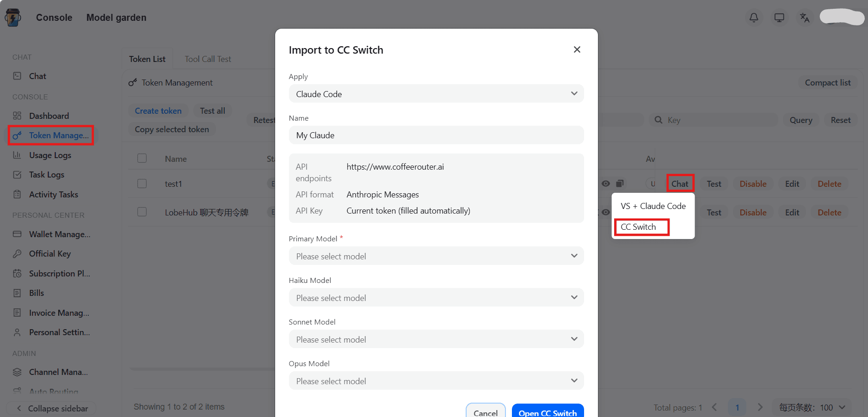Click the Query button
Image resolution: width=868 pixels, height=417 pixels.
coord(800,120)
